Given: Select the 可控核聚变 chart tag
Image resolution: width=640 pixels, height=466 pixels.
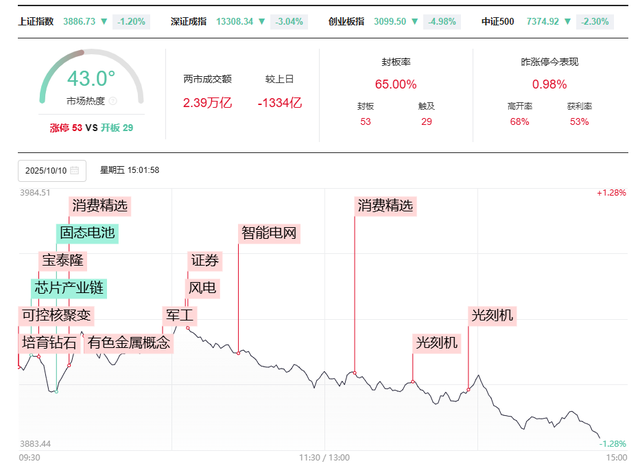Looking at the screenshot, I should click(56, 316).
